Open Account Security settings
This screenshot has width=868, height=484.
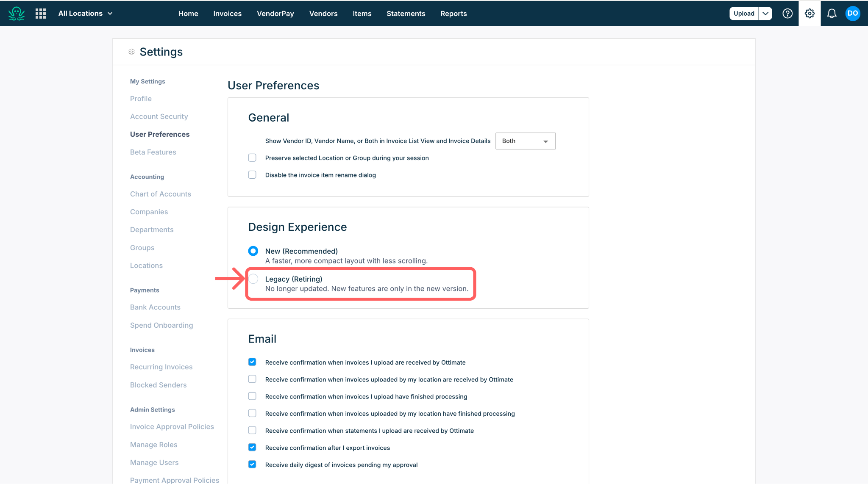pyautogui.click(x=159, y=116)
